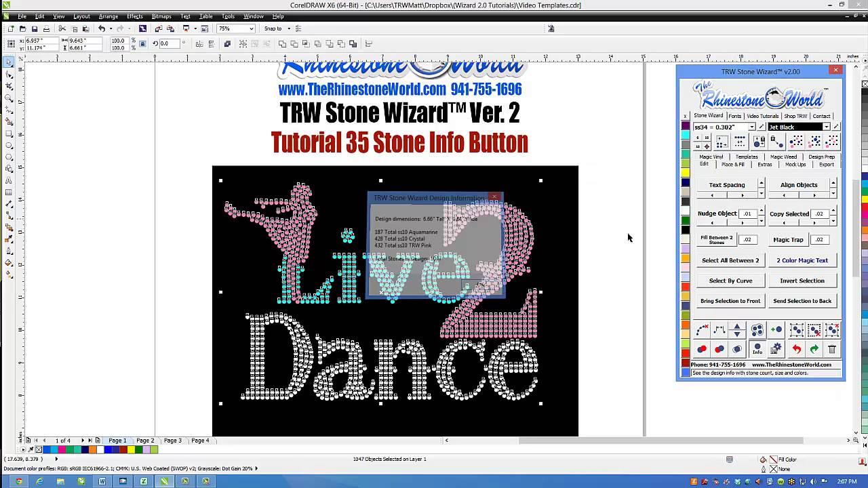Screen dimensions: 868x488
Task: Click the group stones icon
Action: [757, 330]
